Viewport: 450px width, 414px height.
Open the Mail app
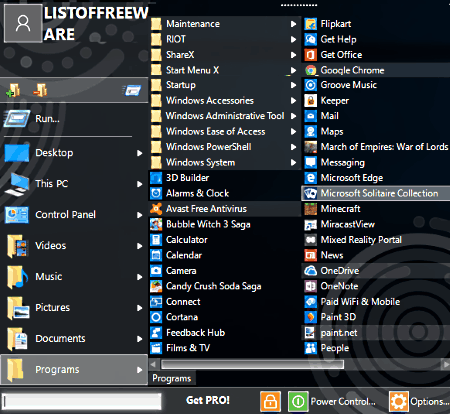pos(376,116)
